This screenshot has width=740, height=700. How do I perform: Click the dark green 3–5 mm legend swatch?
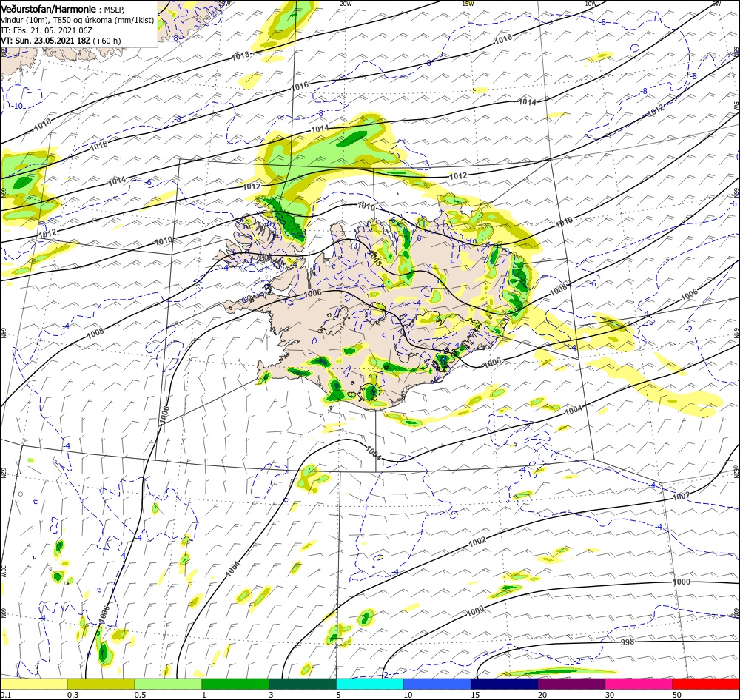coord(303,684)
